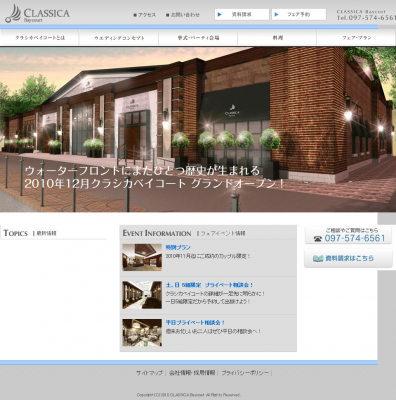Open the 料理 navigation tab
The width and height of the screenshot is (396, 400).
point(277,38)
